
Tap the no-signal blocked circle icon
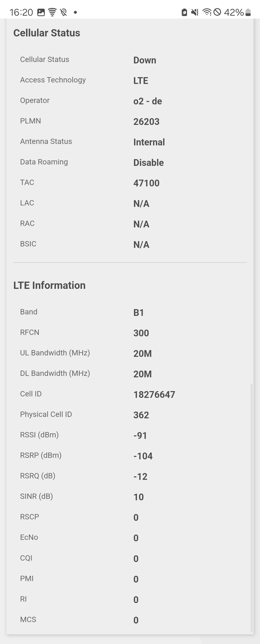coord(217,12)
